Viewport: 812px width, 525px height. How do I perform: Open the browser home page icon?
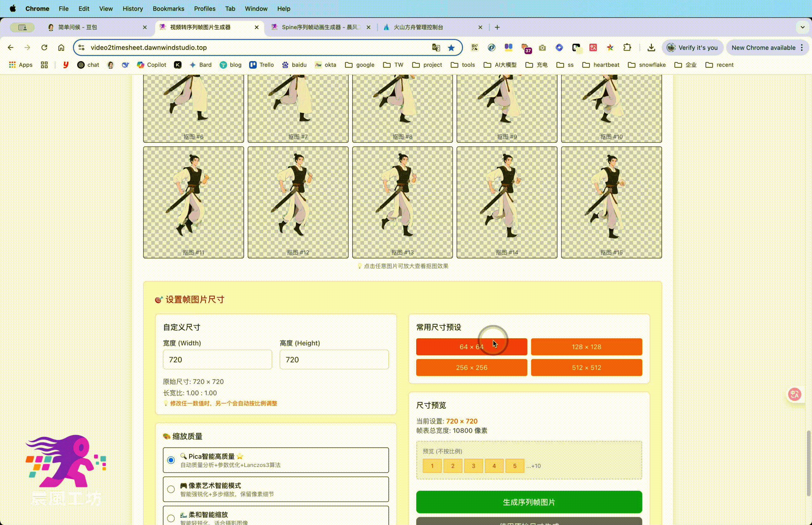(61, 47)
